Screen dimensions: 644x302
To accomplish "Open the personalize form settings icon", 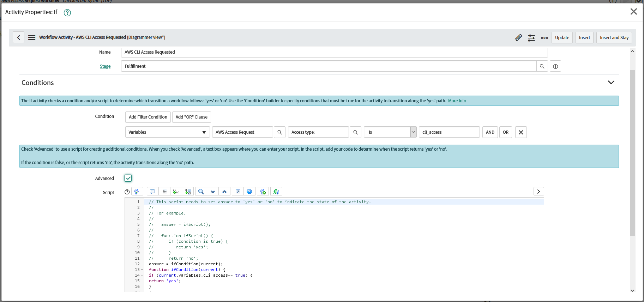I will pyautogui.click(x=531, y=38).
